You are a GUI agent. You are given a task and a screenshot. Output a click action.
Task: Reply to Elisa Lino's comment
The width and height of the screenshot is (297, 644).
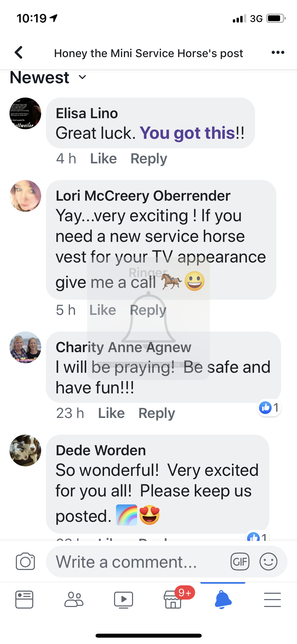pyautogui.click(x=149, y=159)
